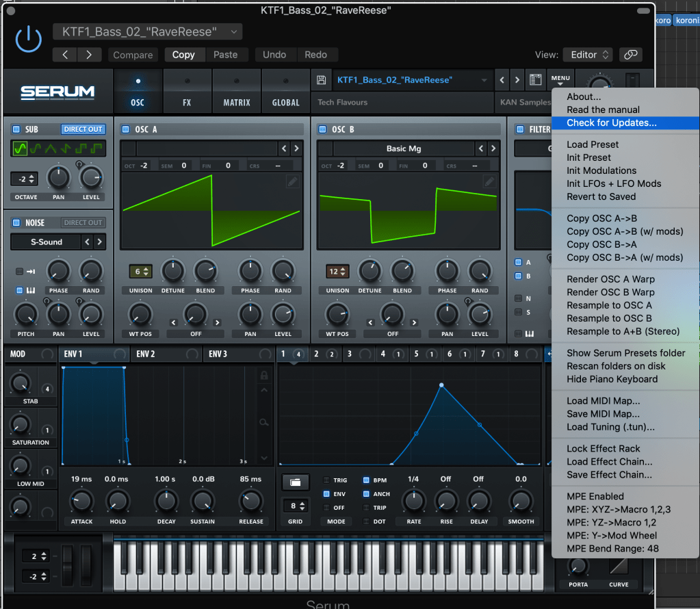Image resolution: width=700 pixels, height=609 pixels.
Task: Click the link chain icon button
Action: pos(630,55)
